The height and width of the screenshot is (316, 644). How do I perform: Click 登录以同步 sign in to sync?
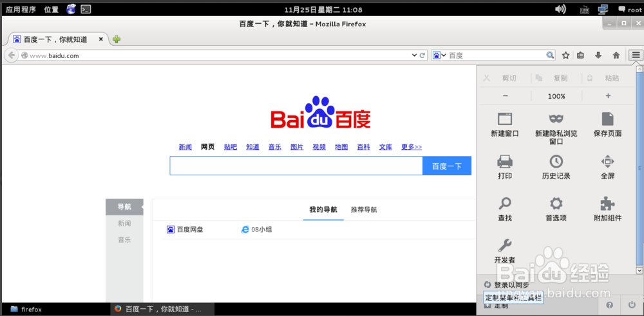coord(507,285)
